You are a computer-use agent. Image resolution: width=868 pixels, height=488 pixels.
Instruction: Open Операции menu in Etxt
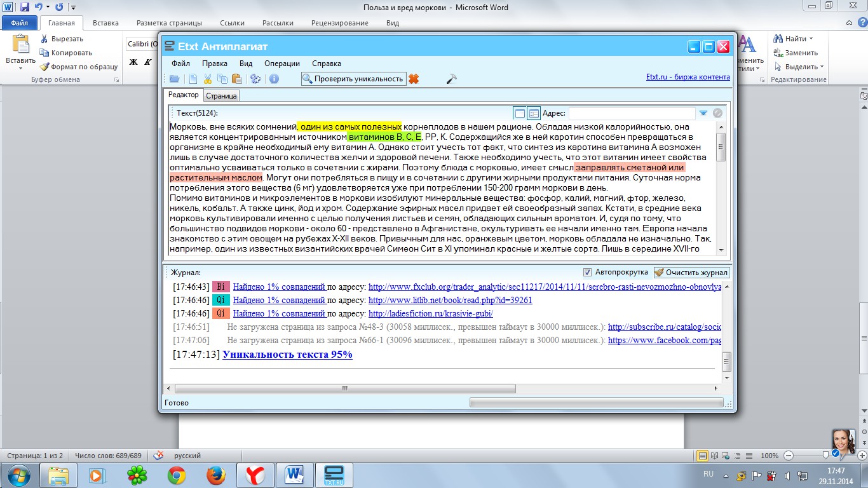(282, 64)
